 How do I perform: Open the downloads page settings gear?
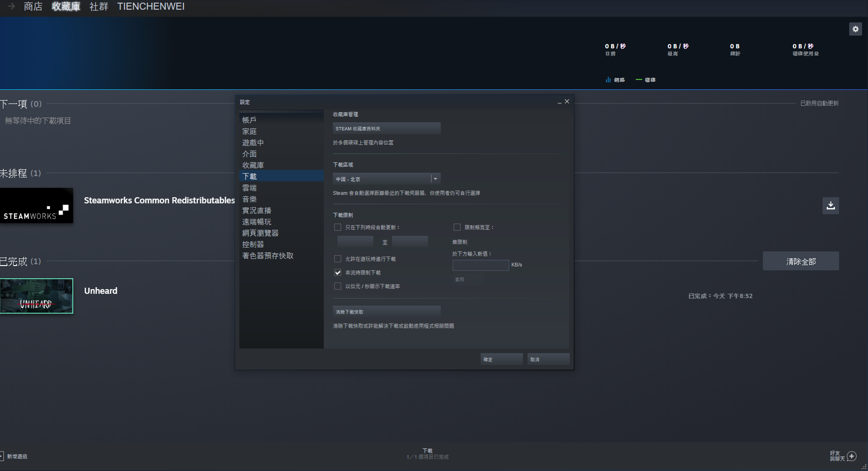[855, 29]
